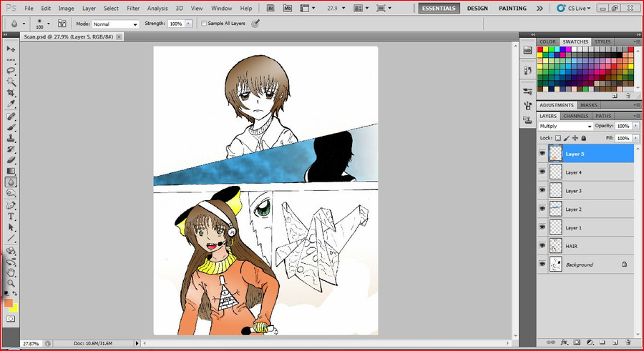Screen dimensions: 644x351
Task: Launch Bridge with the Br icon
Action: (270, 8)
